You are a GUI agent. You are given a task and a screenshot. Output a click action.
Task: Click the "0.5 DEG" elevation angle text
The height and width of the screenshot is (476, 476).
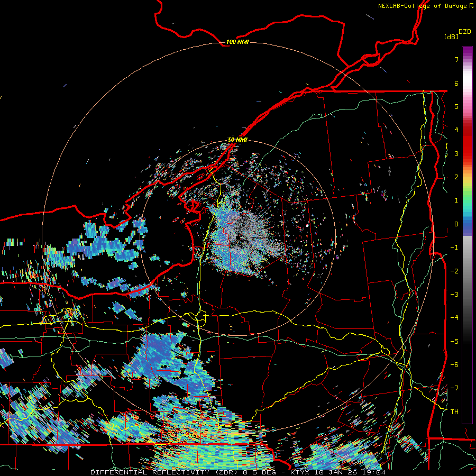260,472
